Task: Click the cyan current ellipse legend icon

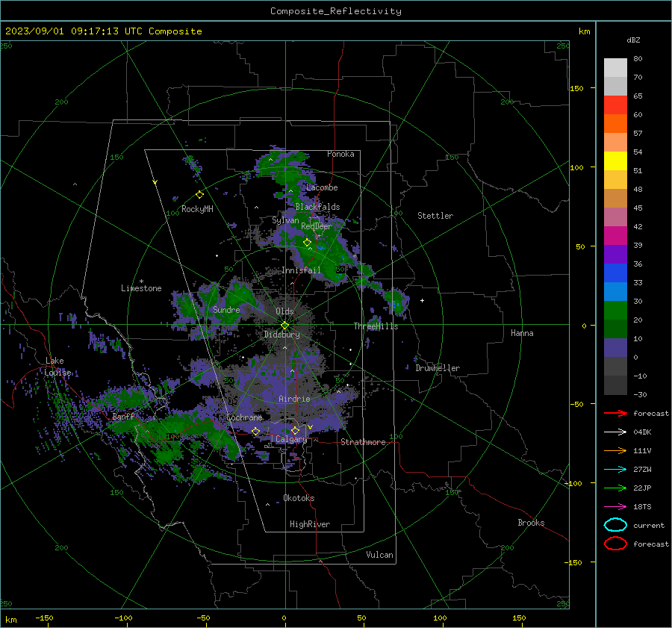Action: [615, 525]
